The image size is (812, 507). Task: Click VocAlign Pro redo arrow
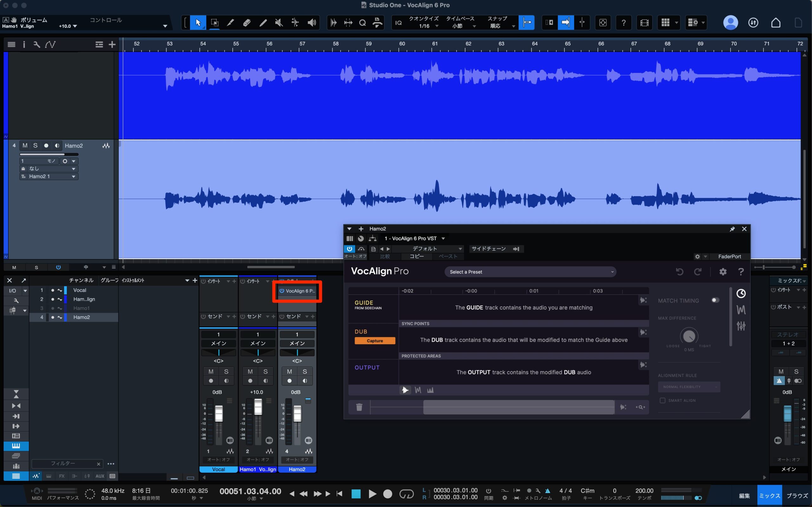tap(698, 272)
